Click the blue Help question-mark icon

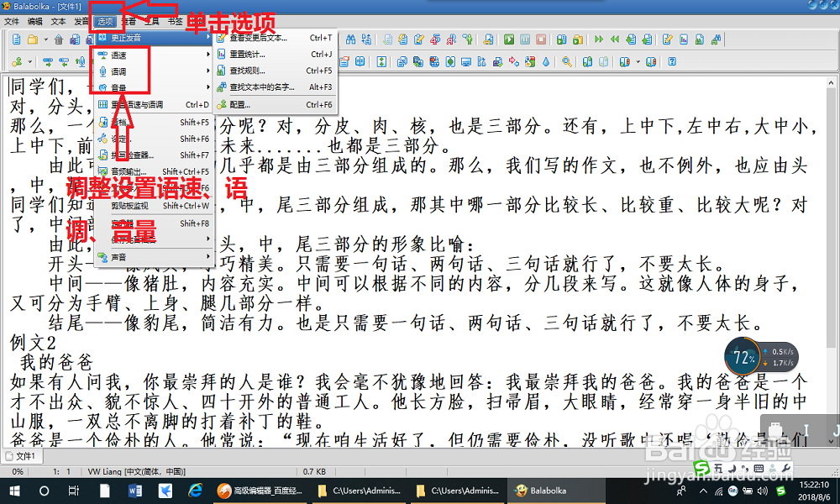672,61
